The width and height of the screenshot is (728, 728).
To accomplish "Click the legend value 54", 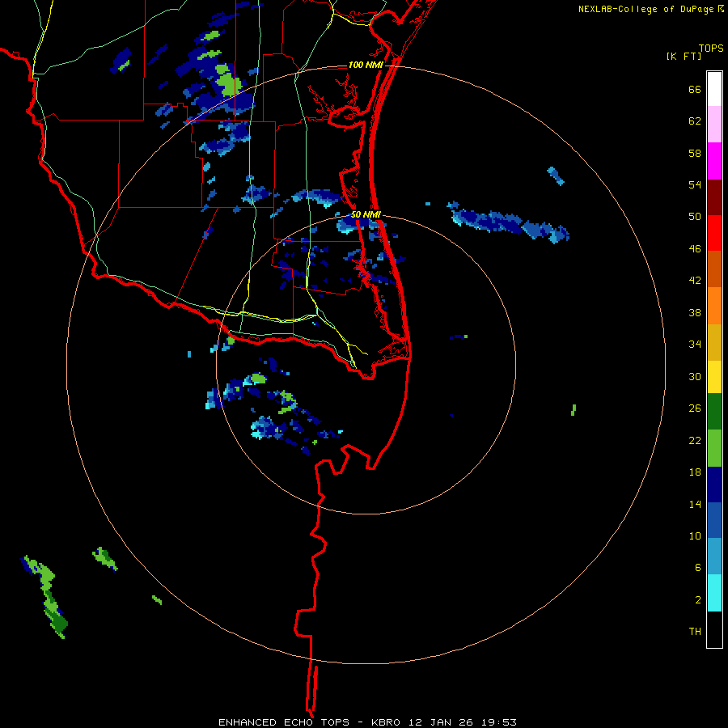I will click(x=695, y=184).
